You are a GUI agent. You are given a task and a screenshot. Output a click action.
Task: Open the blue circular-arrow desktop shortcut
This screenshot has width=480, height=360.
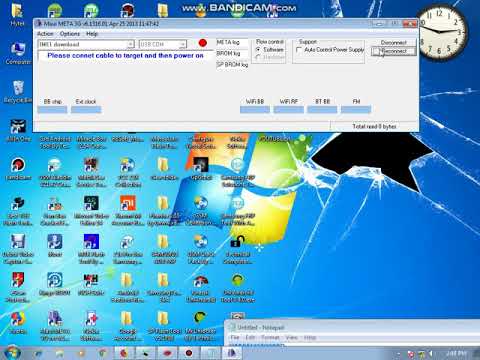55,284
